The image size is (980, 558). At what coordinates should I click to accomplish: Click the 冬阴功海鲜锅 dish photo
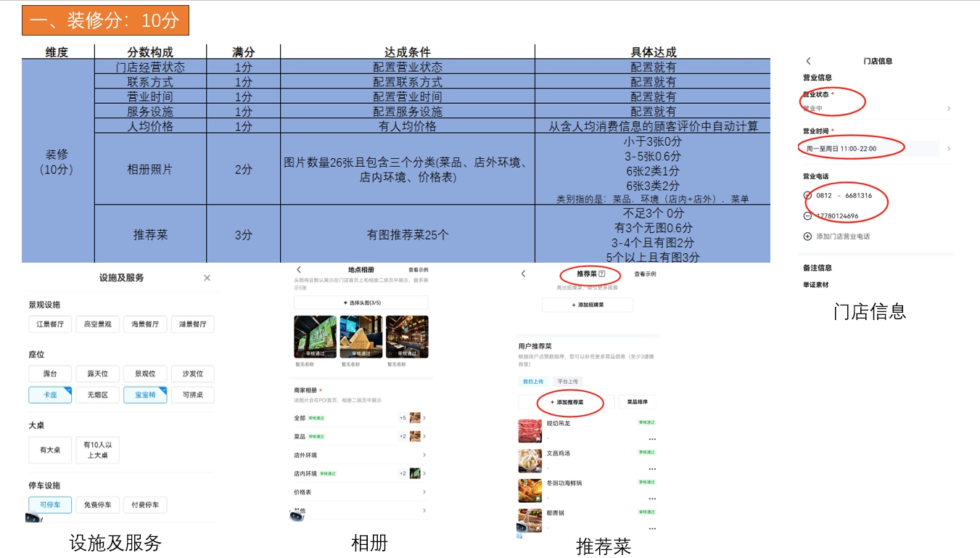click(x=530, y=491)
